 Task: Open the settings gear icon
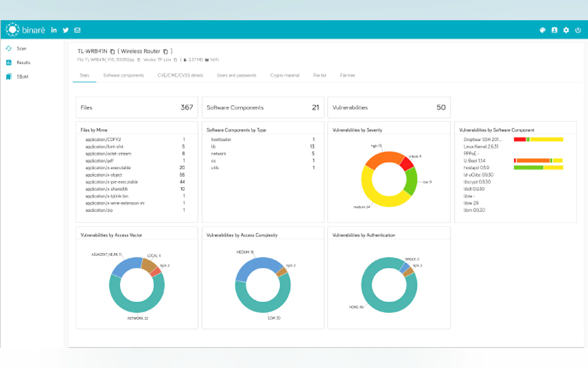(566, 30)
